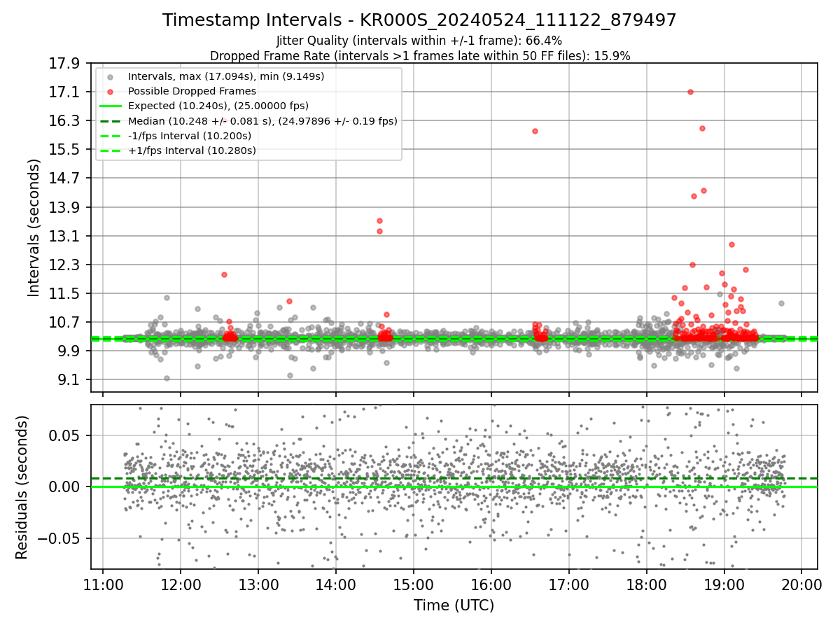
Task: Click the y-axis tick label '11.5'
Action: pyautogui.click(x=66, y=293)
